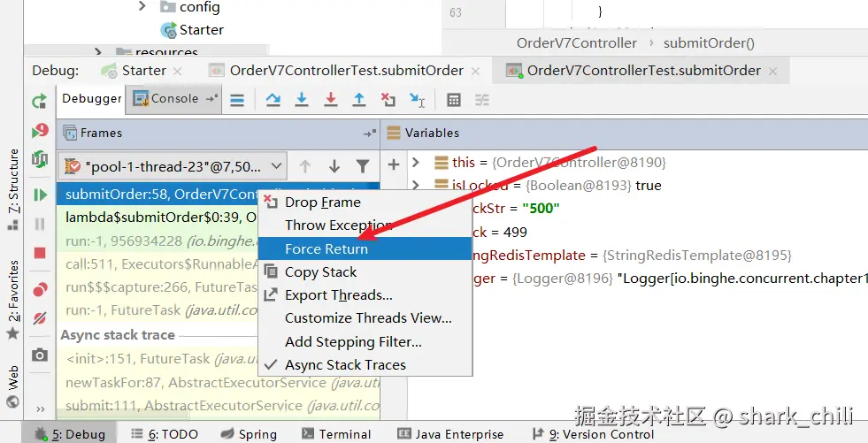Viewport: 868px width, 443px height.
Task: Select the newTaskFor:87 frame
Action: (x=219, y=383)
